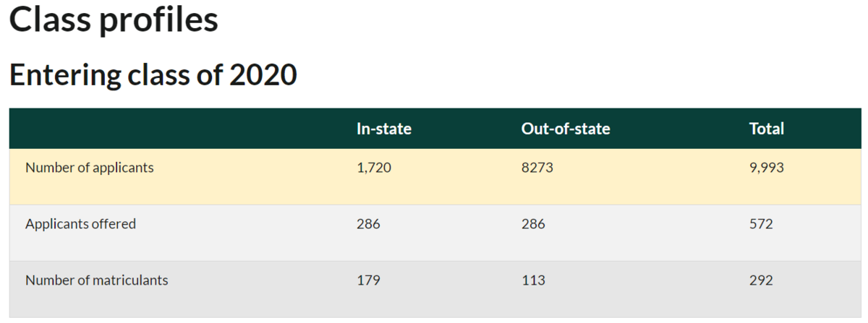The height and width of the screenshot is (323, 868).
Task: Click the in-state applicants value 1,720
Action: tap(374, 168)
